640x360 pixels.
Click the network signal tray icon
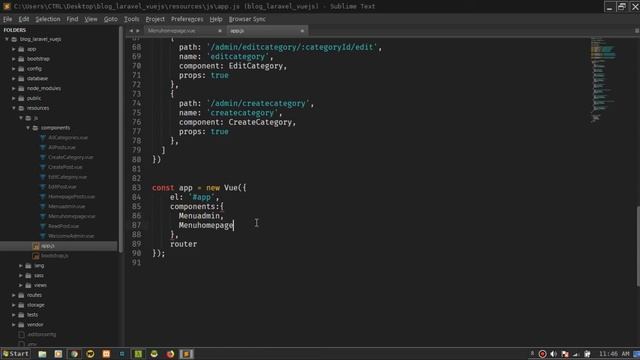pyautogui.click(x=576, y=354)
